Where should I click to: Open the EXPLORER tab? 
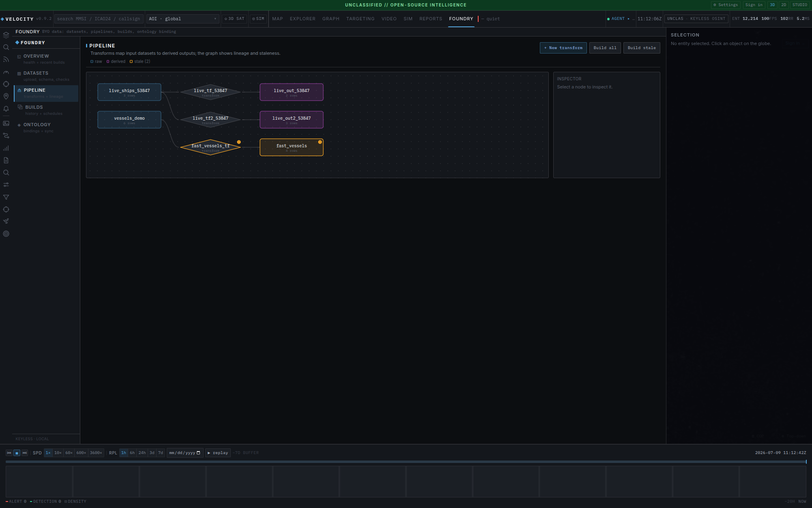303,19
